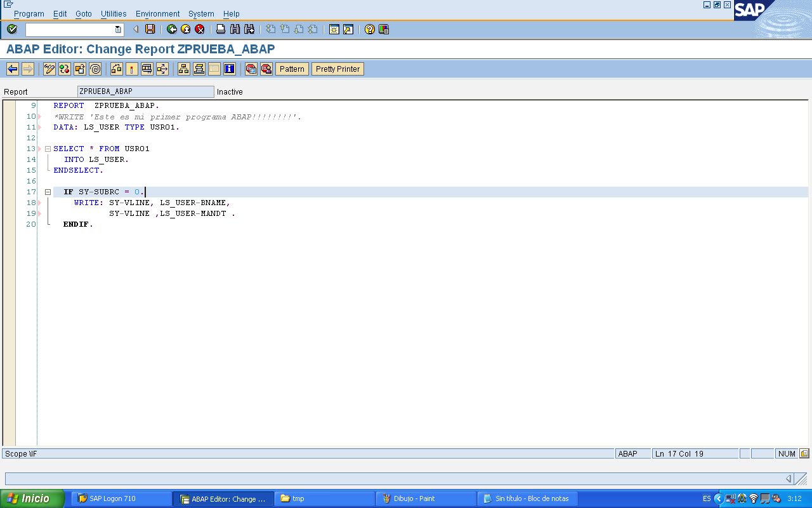
Task: Confirm with the green Enter checkmark
Action: click(x=11, y=29)
